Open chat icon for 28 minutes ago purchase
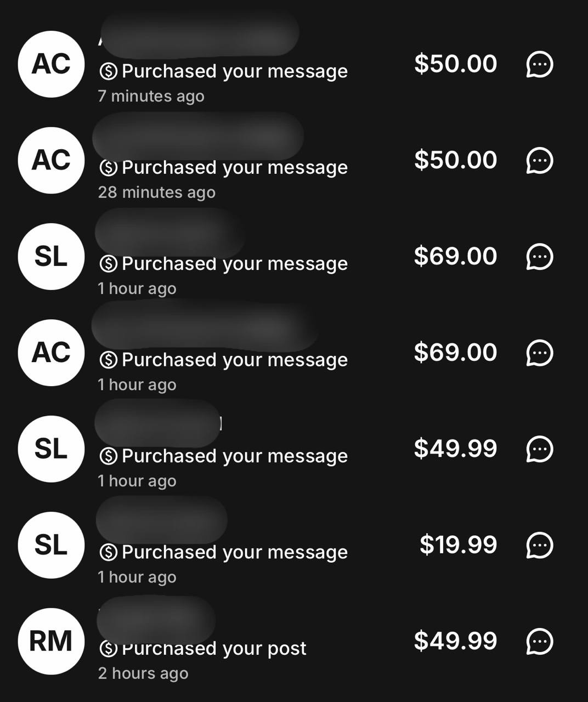Viewport: 588px width, 702px height. coord(540,160)
